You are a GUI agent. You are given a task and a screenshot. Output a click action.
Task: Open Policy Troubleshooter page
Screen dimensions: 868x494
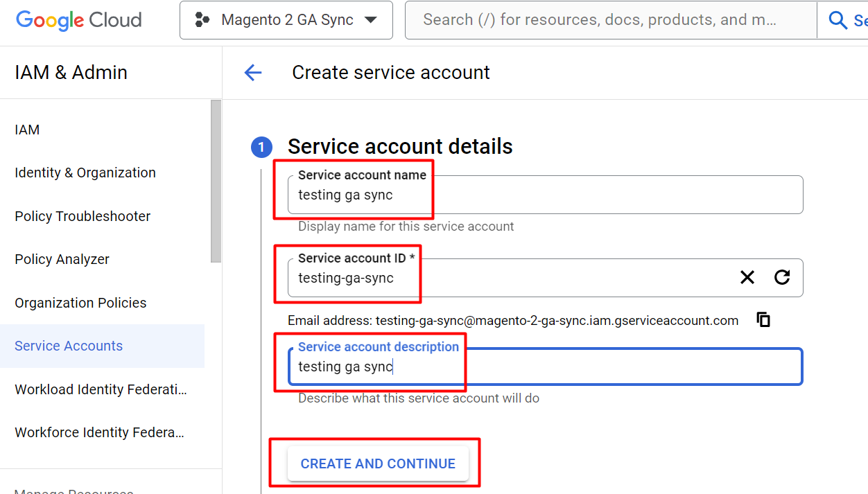[x=83, y=216]
